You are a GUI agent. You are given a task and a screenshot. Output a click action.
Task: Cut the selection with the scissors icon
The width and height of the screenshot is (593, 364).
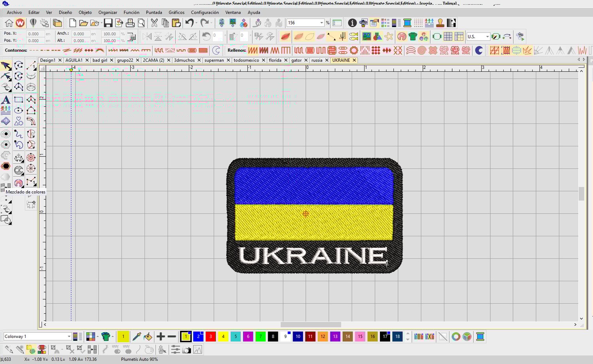point(154,23)
